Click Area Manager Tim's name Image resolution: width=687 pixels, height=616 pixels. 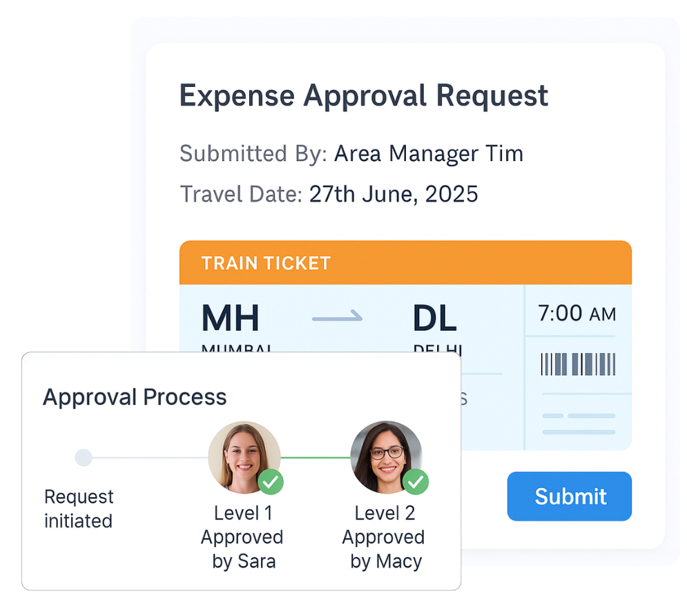click(x=428, y=153)
